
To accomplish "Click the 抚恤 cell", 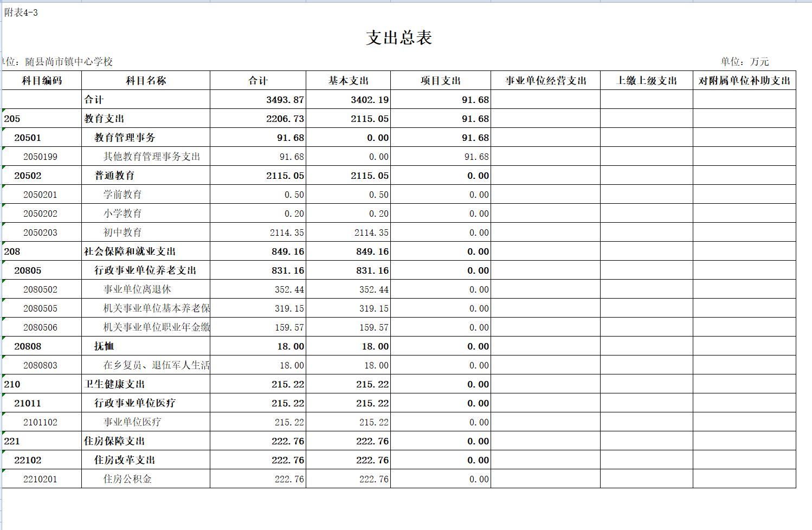I will pyautogui.click(x=146, y=346).
